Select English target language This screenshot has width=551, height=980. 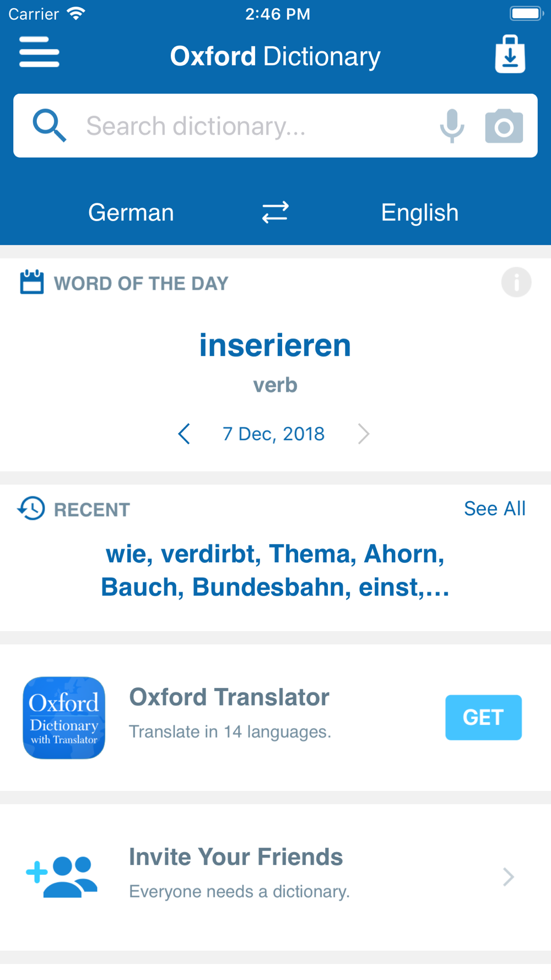coord(420,213)
